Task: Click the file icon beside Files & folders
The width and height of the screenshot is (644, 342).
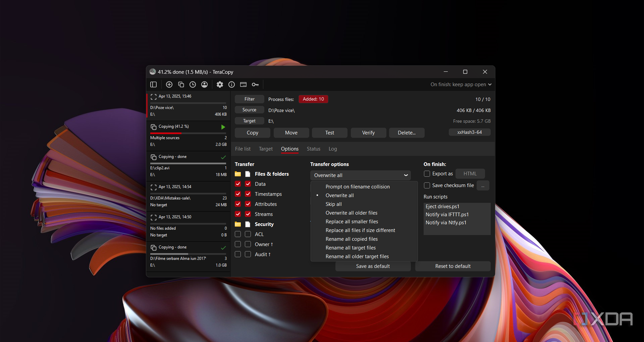Action: 248,174
